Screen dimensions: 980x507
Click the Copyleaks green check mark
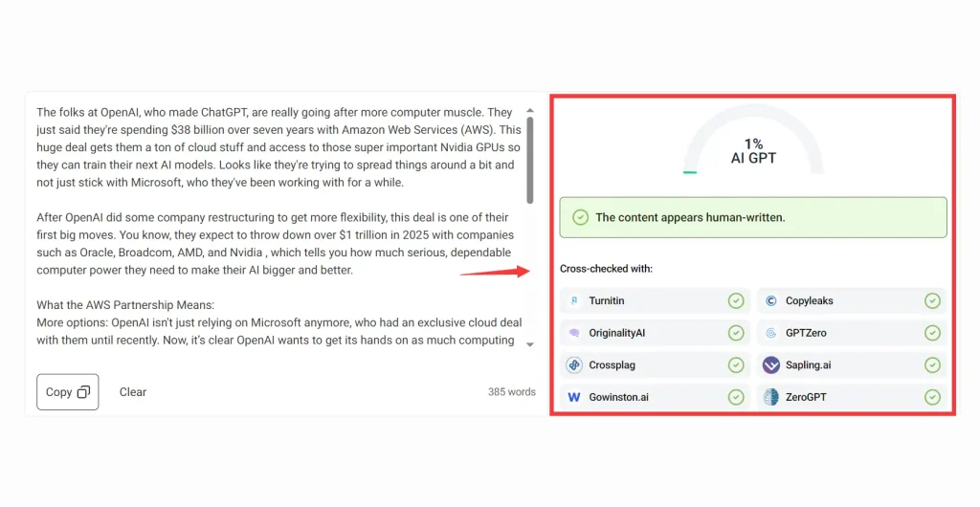[x=932, y=301]
